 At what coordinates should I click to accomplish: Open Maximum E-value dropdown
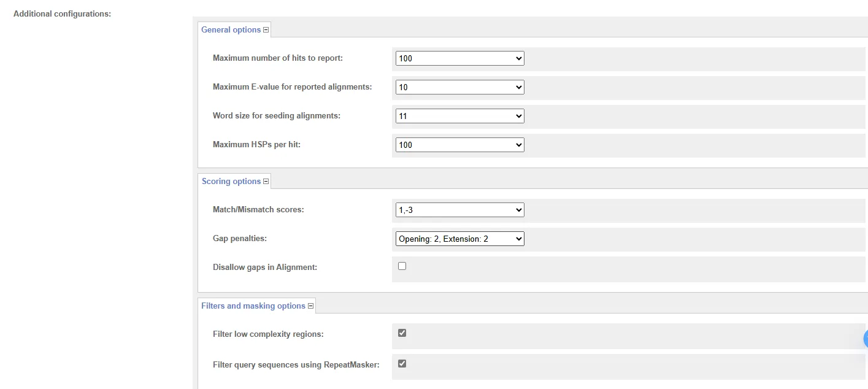(x=460, y=87)
